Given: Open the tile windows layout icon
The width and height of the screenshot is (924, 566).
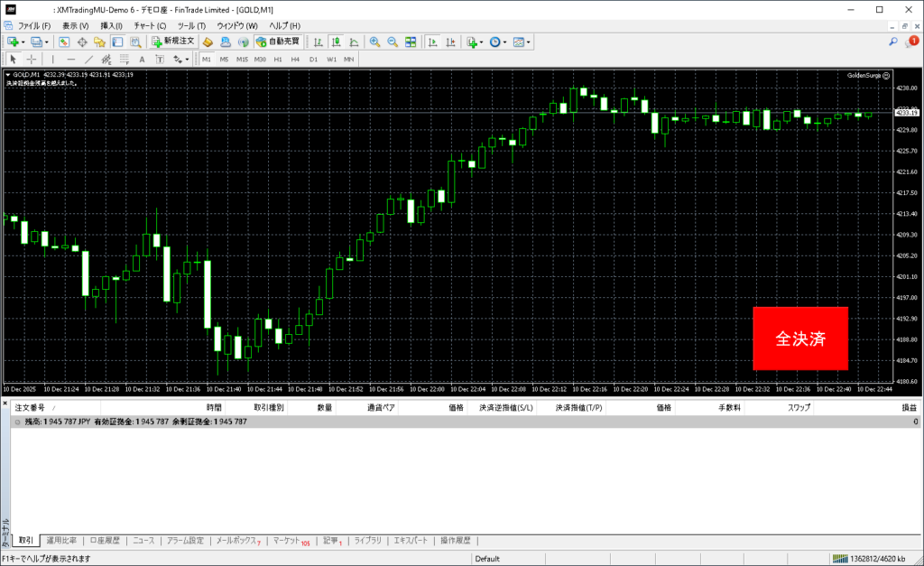Looking at the screenshot, I should (411, 42).
